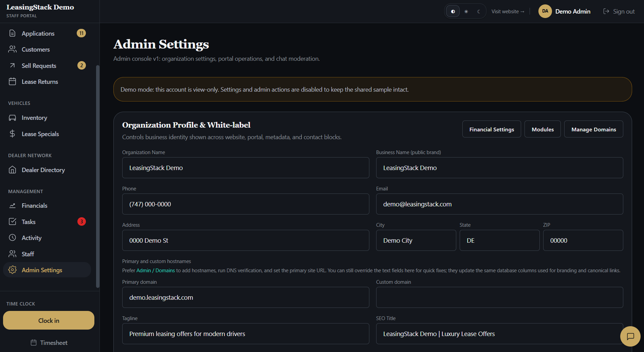Click the Organization Name field
The height and width of the screenshot is (352, 644).
click(x=246, y=168)
